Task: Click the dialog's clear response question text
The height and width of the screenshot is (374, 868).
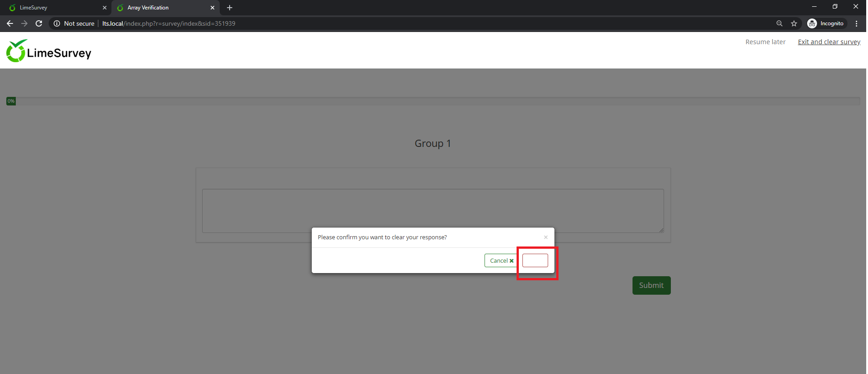Action: tap(382, 237)
